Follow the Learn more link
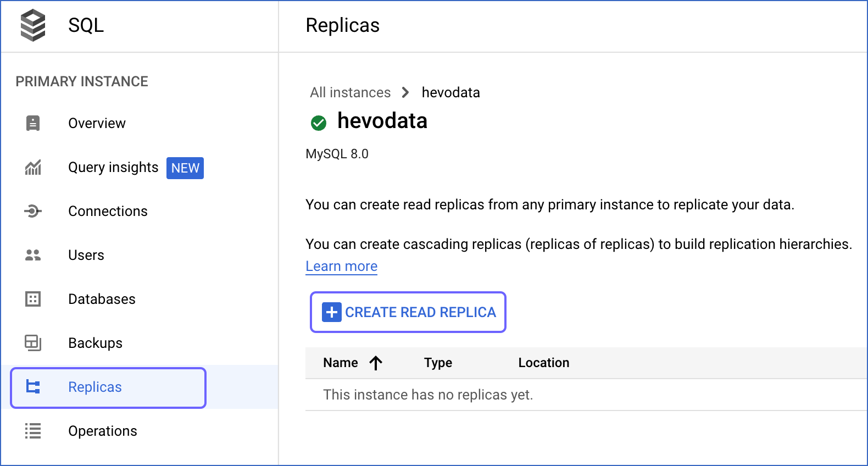 [x=341, y=266]
